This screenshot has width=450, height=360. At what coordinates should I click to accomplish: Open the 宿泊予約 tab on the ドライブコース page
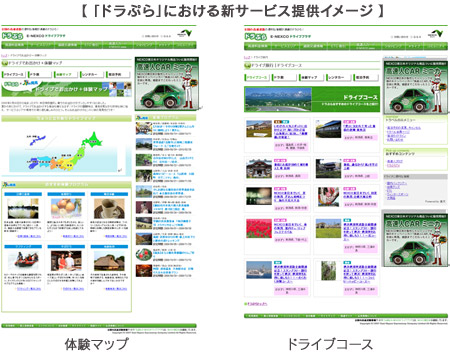(366, 77)
